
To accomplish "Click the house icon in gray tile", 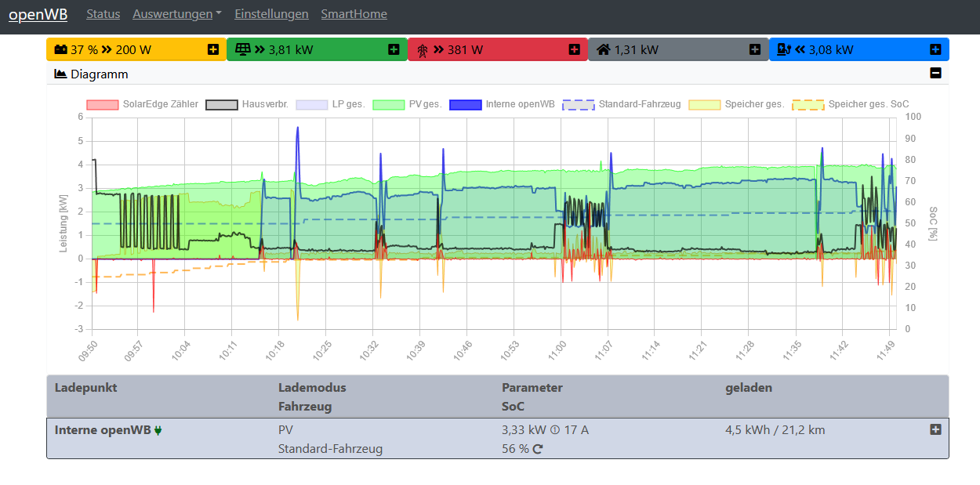I will click(603, 49).
